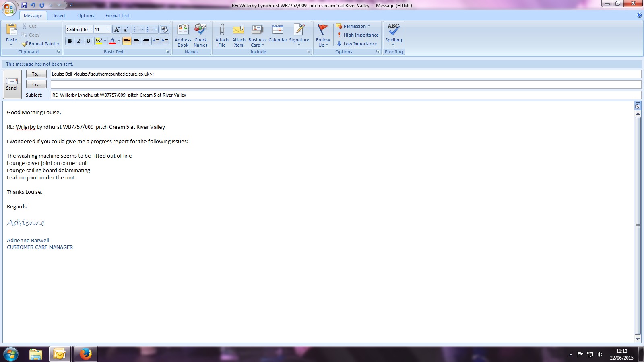Click the font color red swatch
Viewport: 644px width, 362px height.
(x=112, y=41)
